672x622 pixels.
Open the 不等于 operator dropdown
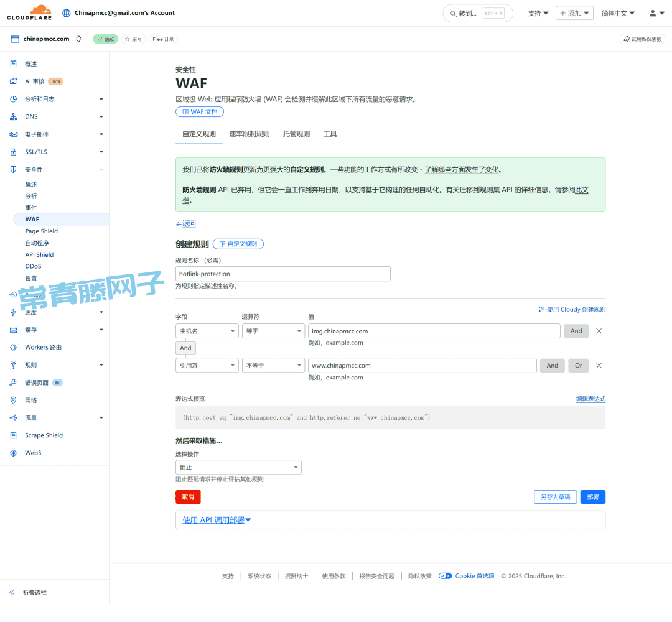[273, 365]
